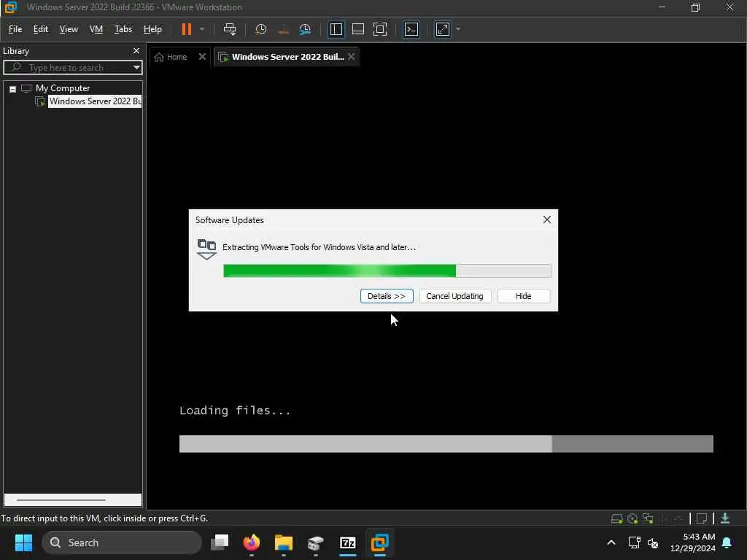Click the green extraction progress bar
This screenshot has width=747, height=560.
387,271
